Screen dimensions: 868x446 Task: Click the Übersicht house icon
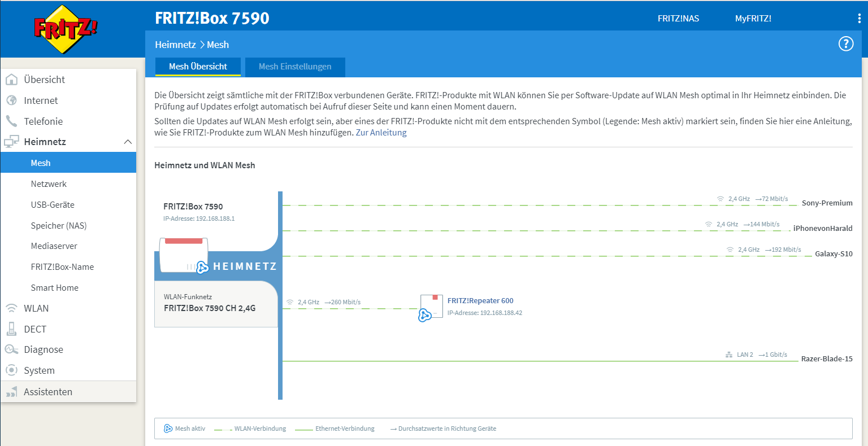pyautogui.click(x=11, y=80)
